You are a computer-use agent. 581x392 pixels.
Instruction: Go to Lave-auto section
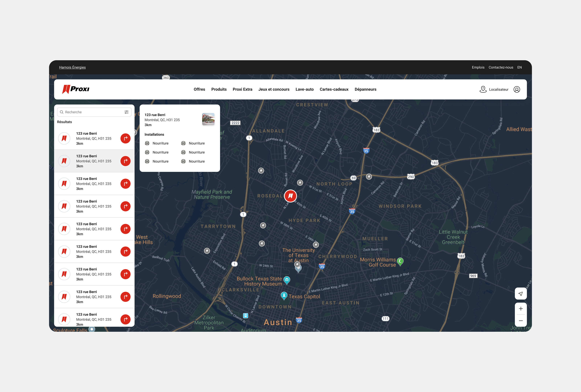(304, 89)
